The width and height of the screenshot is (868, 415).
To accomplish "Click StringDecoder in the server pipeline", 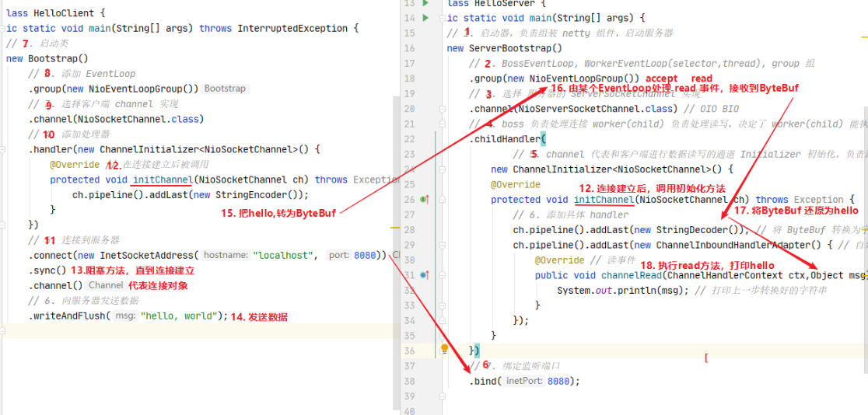I will pos(692,229).
